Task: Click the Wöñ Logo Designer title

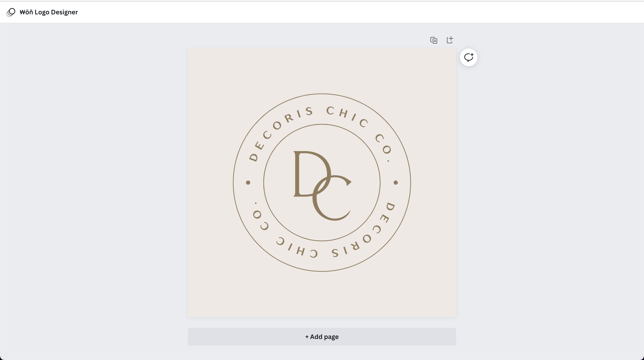Action: (x=49, y=12)
